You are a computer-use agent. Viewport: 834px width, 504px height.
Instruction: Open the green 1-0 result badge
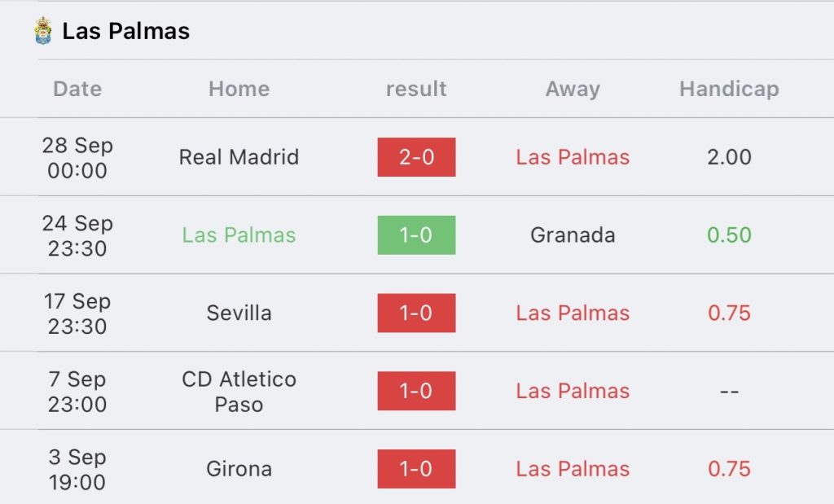click(x=416, y=235)
